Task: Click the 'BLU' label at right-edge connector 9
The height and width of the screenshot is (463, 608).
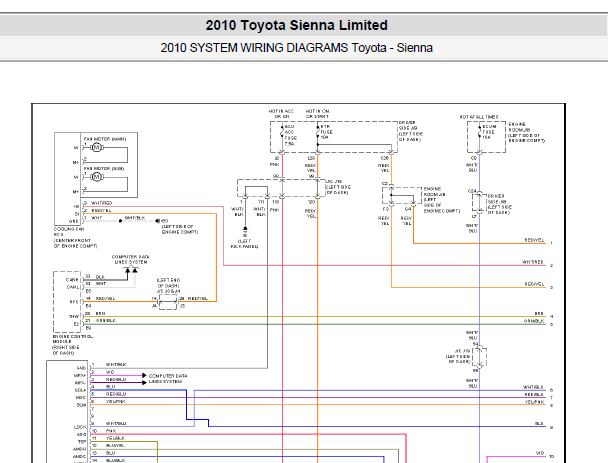Action: click(539, 423)
